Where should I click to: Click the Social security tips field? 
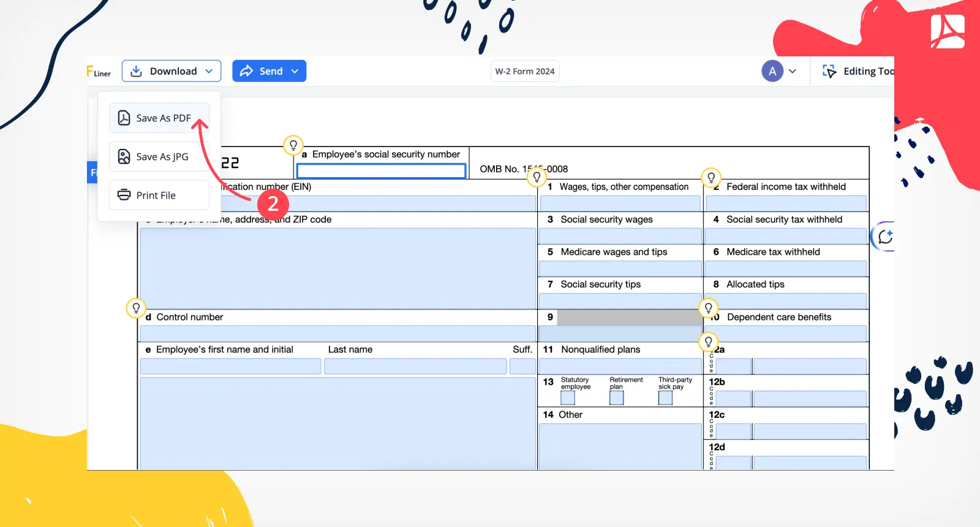click(x=620, y=301)
